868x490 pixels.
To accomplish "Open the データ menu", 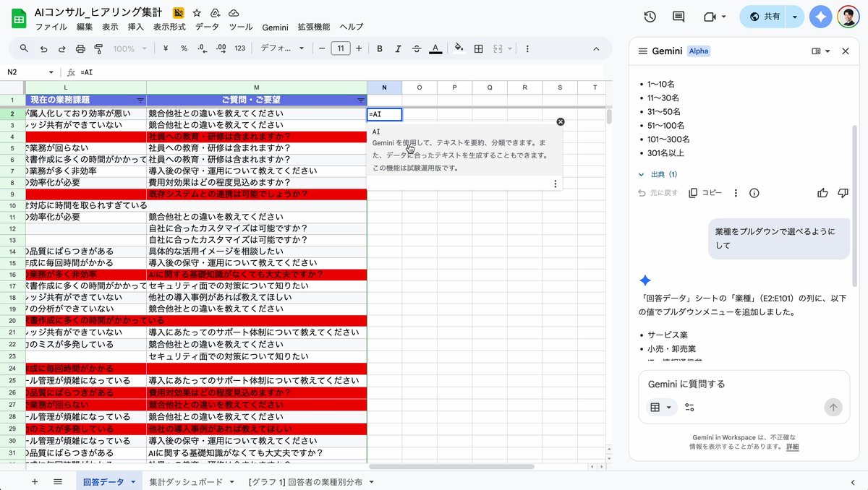I will (x=207, y=27).
